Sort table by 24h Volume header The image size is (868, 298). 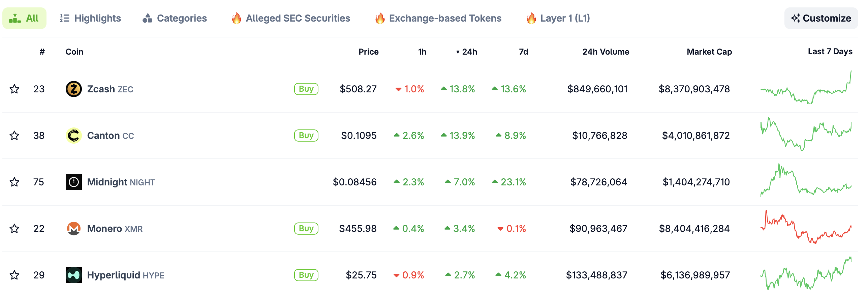(606, 52)
